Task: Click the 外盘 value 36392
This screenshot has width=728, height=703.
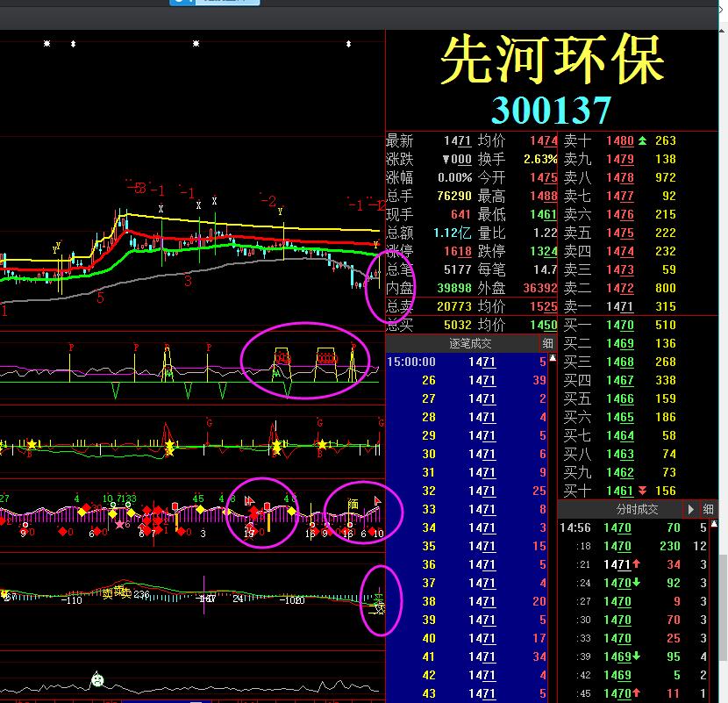Action: (540, 288)
